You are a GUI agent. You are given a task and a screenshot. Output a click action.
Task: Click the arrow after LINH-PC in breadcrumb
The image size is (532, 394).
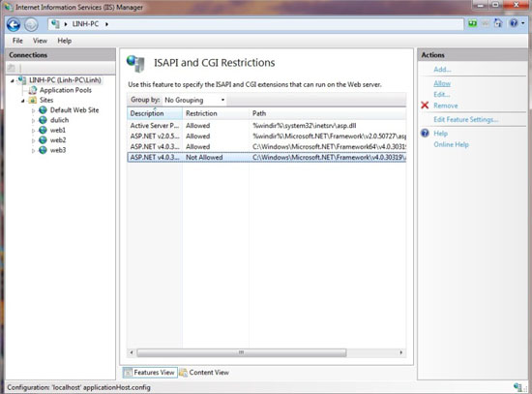coord(106,24)
